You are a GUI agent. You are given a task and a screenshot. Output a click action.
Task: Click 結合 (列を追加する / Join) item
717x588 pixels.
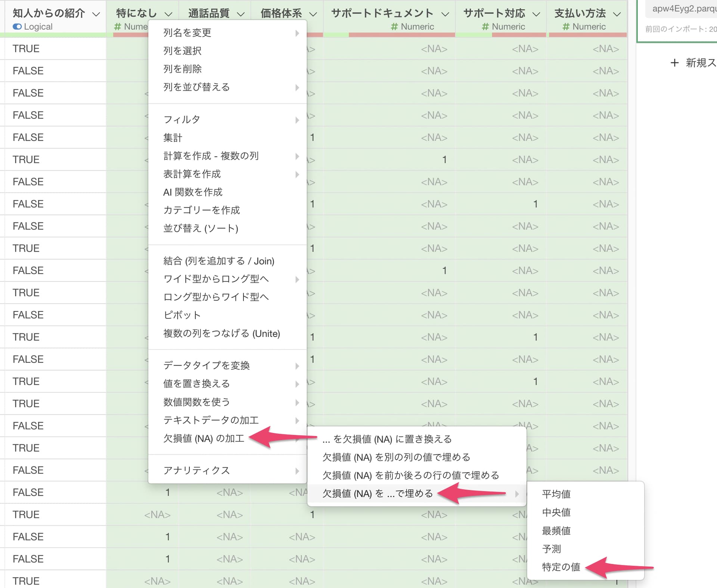pyautogui.click(x=219, y=261)
